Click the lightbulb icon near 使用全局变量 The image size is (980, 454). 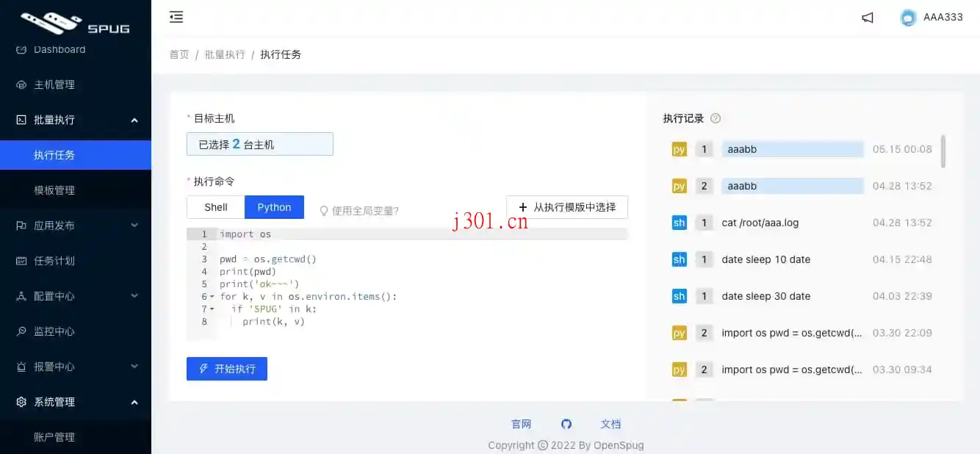(324, 211)
